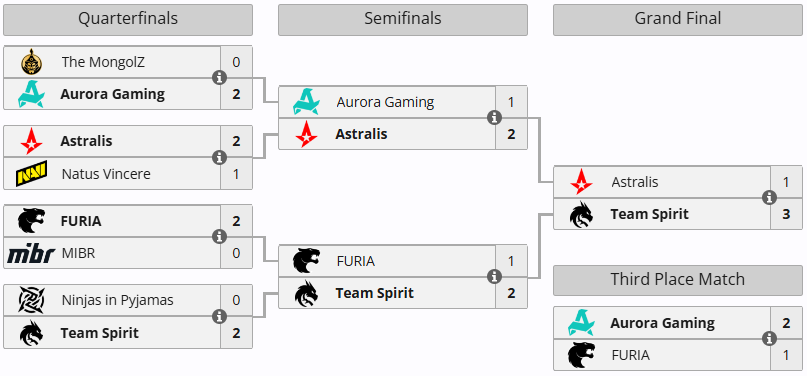Click Team Spirit's score 3 in Grand Final
807x376 pixels.
[786, 214]
